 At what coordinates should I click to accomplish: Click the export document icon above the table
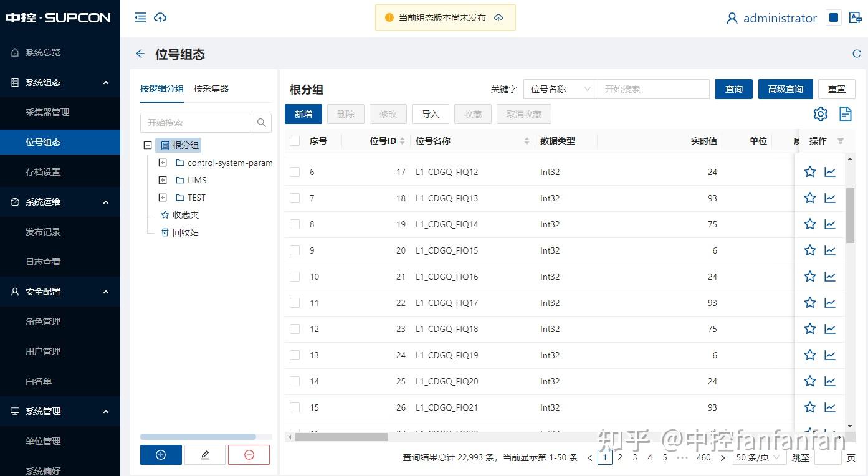(846, 114)
